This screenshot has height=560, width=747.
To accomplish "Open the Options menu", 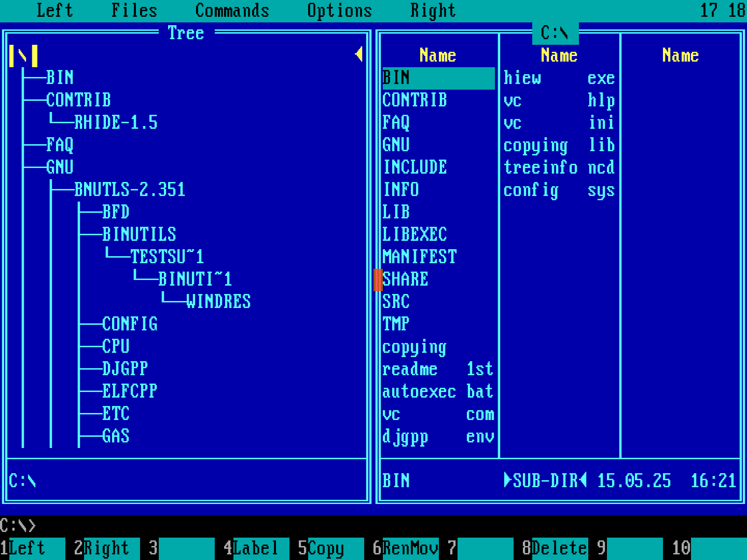I will (339, 10).
